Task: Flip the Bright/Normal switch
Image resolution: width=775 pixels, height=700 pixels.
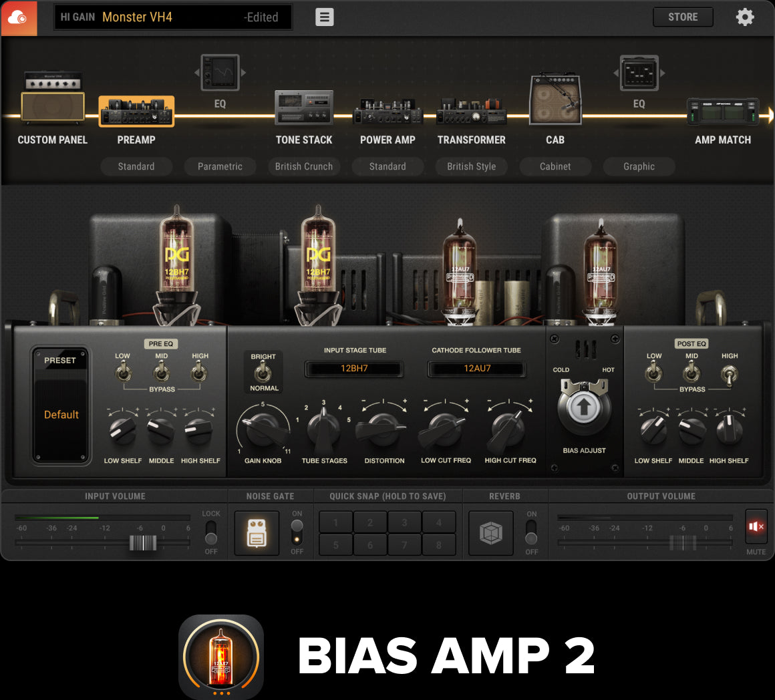Action: coord(263,373)
